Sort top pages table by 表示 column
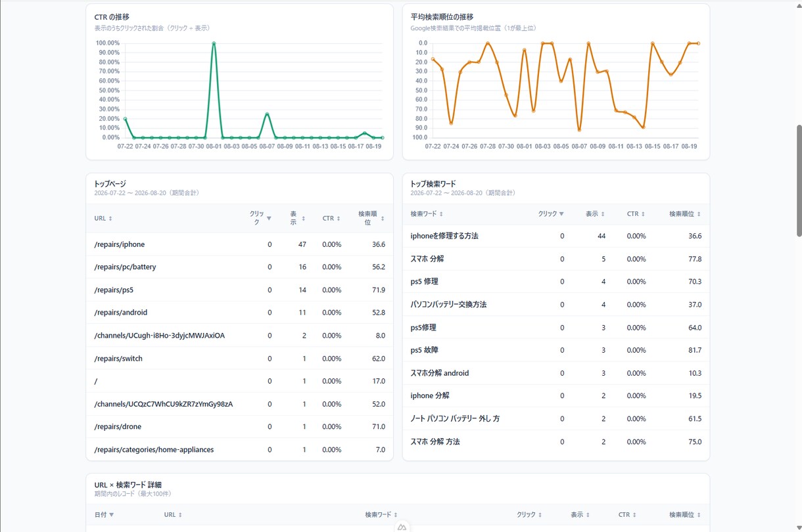 298,218
